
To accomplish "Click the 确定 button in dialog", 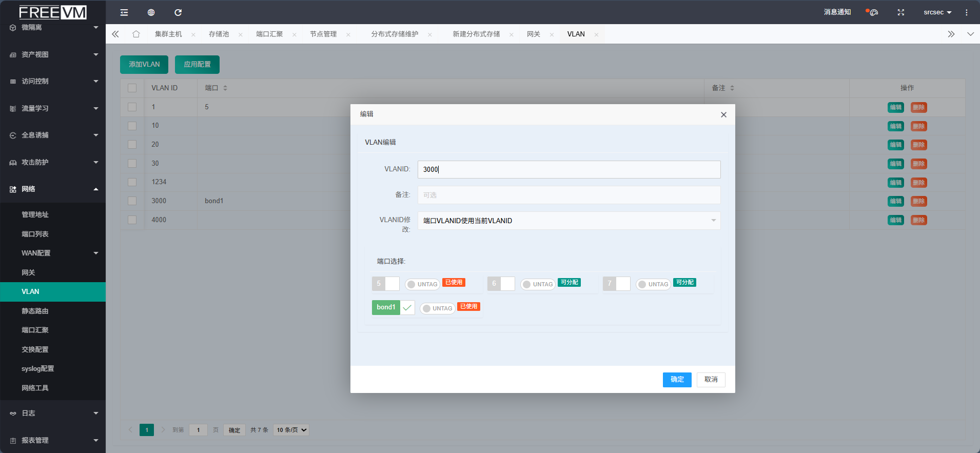I will (677, 380).
